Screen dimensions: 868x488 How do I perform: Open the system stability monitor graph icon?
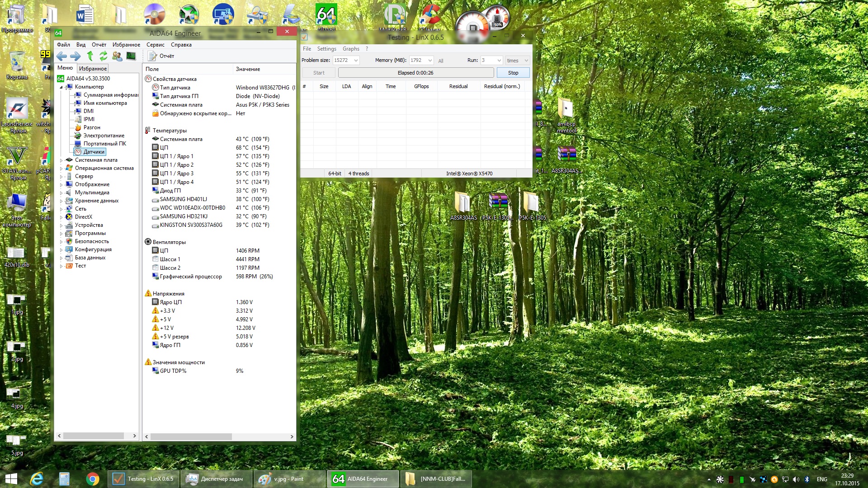(x=131, y=56)
